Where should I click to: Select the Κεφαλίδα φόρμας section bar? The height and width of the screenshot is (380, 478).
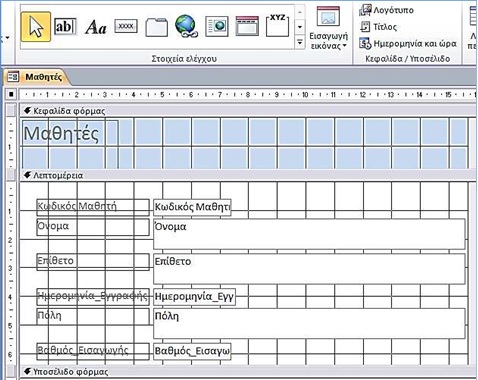coord(248,111)
